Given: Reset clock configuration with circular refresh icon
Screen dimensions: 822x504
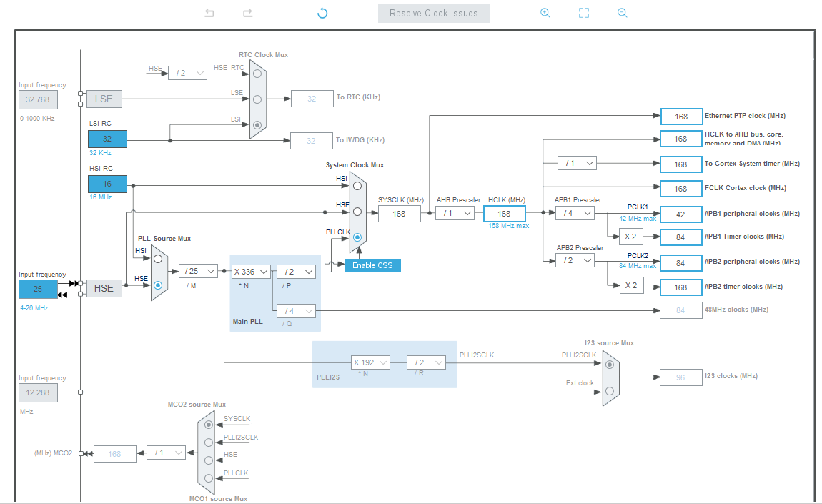Looking at the screenshot, I should point(322,12).
